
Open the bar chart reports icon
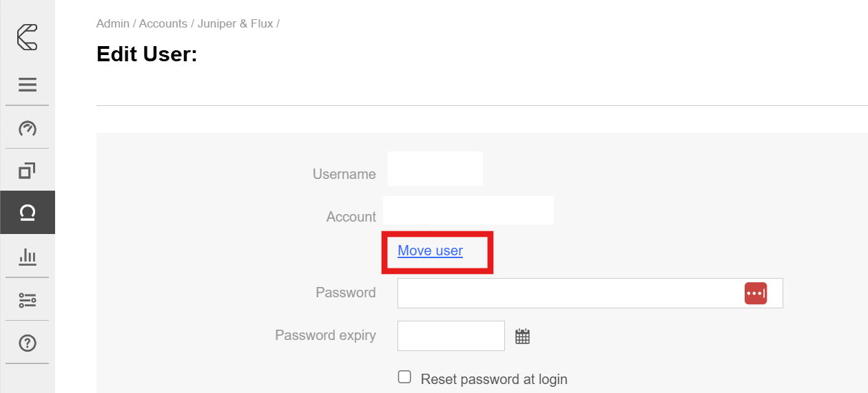click(x=28, y=257)
